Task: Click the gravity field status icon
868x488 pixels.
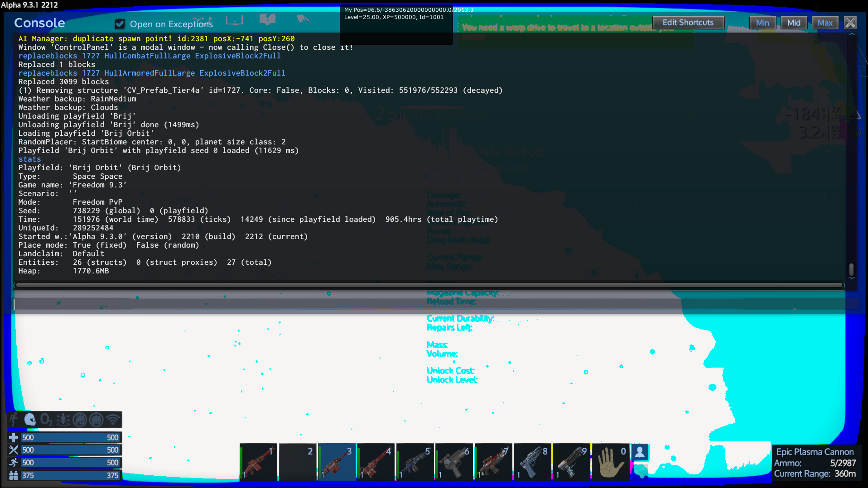Action: [63, 420]
